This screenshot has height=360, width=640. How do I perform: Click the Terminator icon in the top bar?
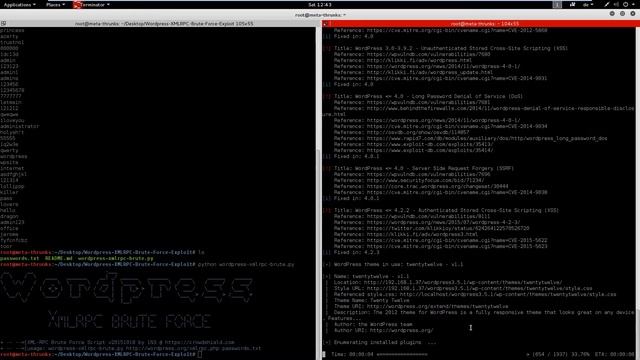76,4
